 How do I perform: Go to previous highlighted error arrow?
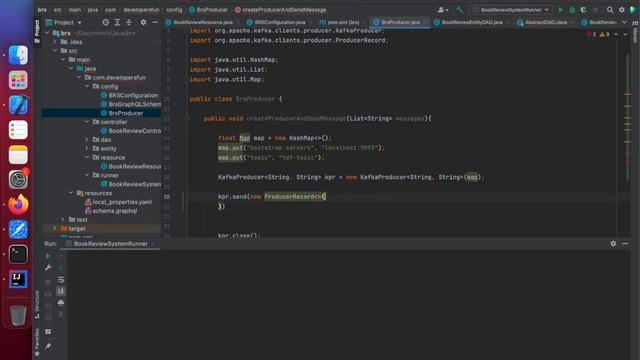(x=616, y=35)
